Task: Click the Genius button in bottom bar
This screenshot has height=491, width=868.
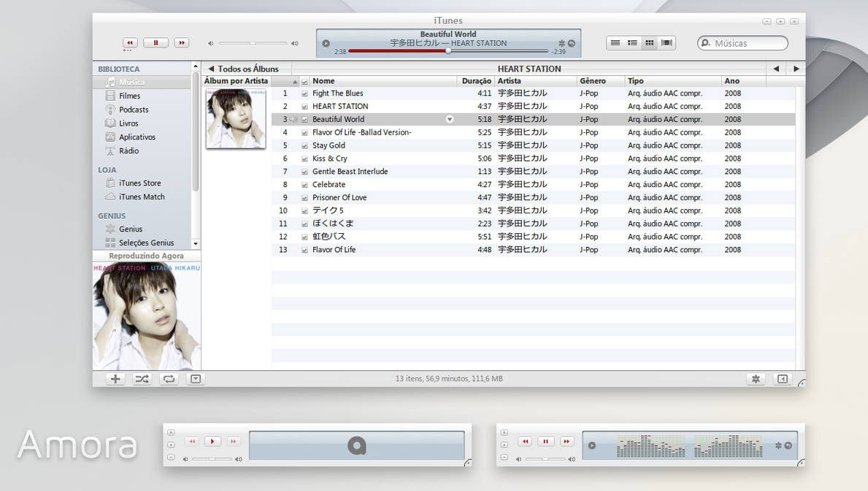Action: point(756,379)
